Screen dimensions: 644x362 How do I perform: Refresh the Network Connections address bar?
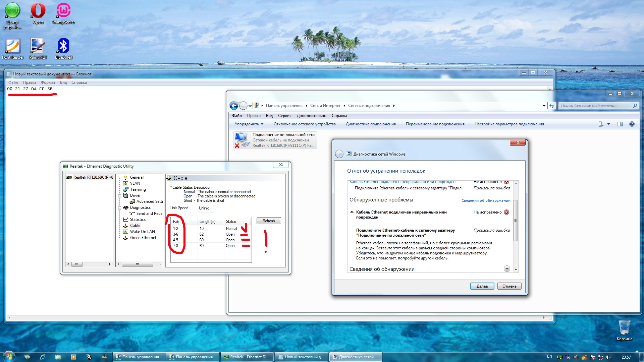[552, 106]
